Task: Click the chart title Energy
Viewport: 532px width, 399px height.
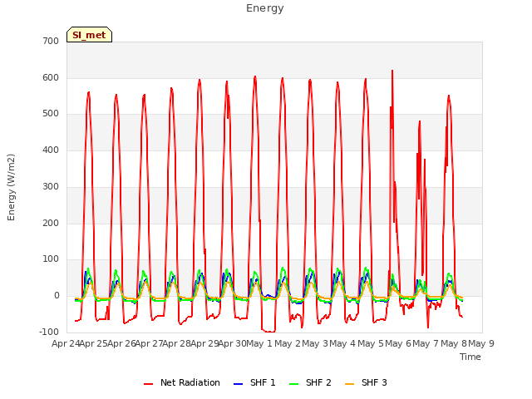Action: pos(265,8)
